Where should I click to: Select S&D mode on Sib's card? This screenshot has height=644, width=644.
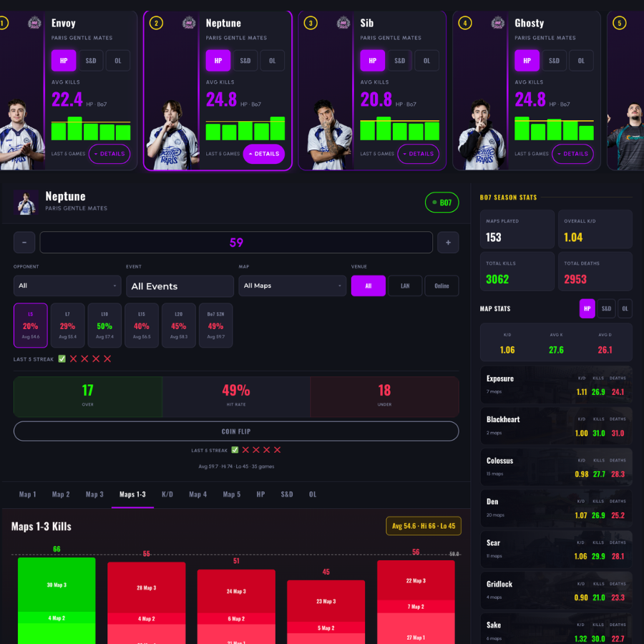tap(399, 60)
